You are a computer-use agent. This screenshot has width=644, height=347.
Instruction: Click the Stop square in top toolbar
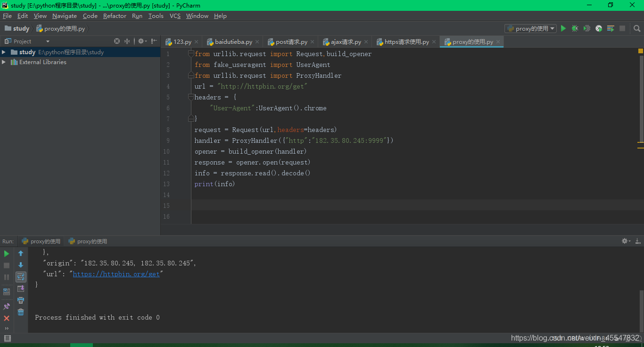coord(622,29)
